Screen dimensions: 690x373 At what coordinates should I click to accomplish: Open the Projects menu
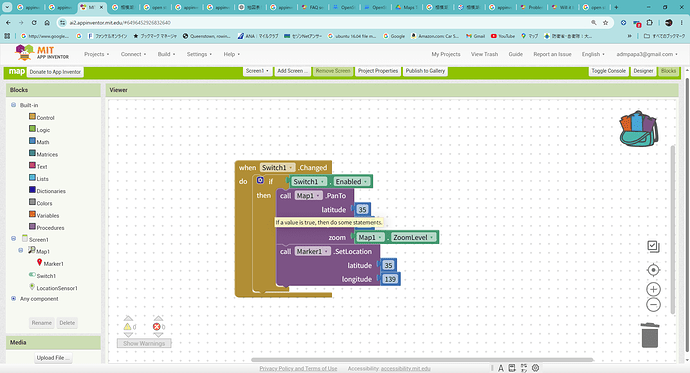(96, 54)
